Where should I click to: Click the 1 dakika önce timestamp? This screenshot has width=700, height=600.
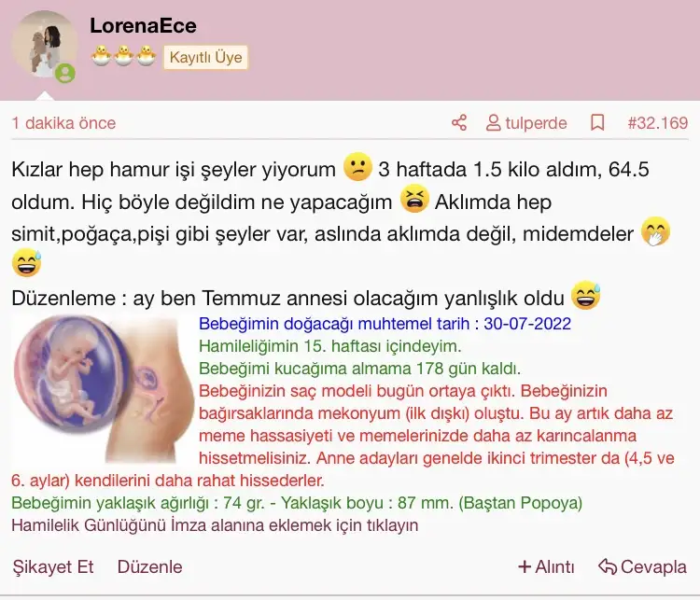63,123
